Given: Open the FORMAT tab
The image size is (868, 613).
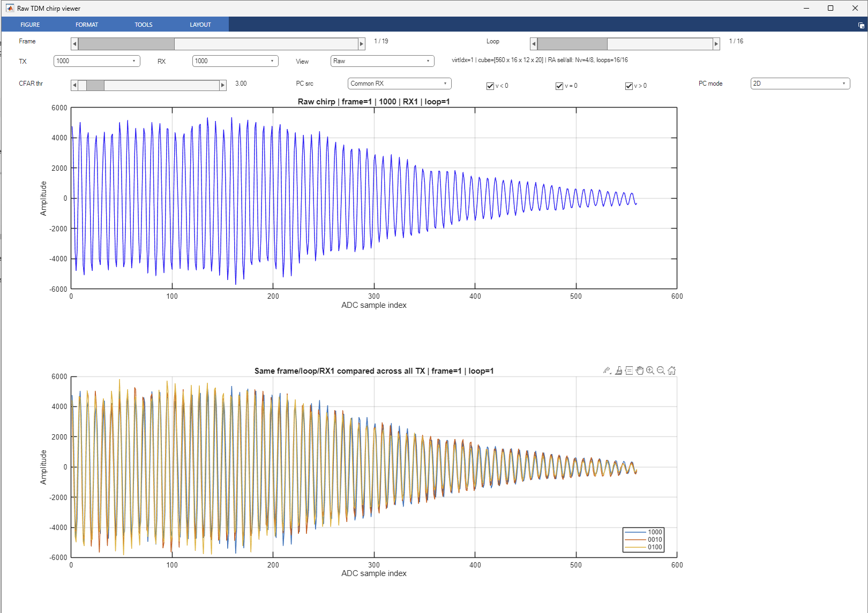Looking at the screenshot, I should pyautogui.click(x=87, y=25).
